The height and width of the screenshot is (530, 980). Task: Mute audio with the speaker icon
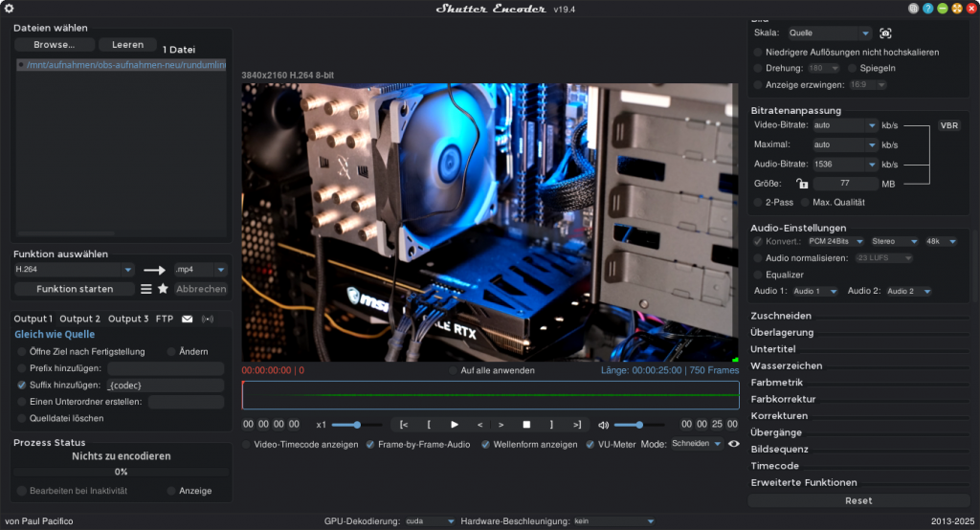click(x=603, y=425)
